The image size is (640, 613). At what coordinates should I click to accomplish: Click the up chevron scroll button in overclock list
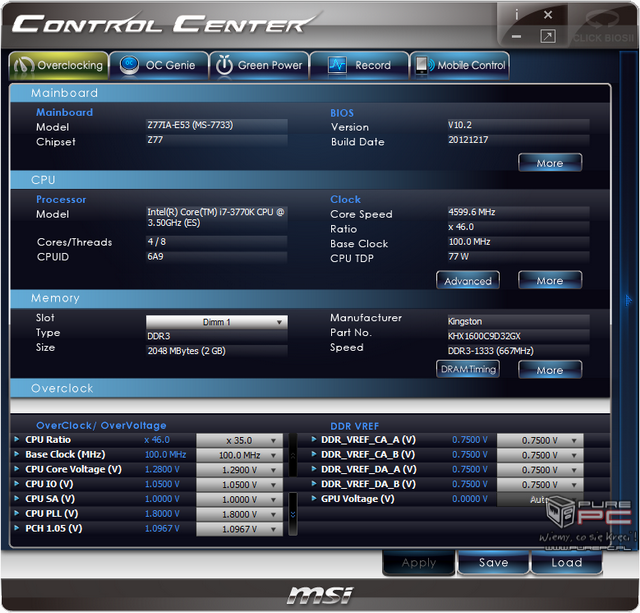click(x=293, y=455)
